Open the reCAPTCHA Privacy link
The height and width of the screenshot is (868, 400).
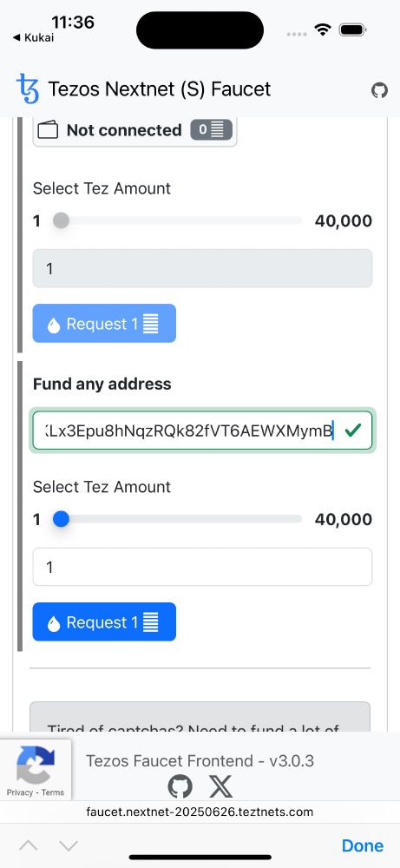point(20,792)
